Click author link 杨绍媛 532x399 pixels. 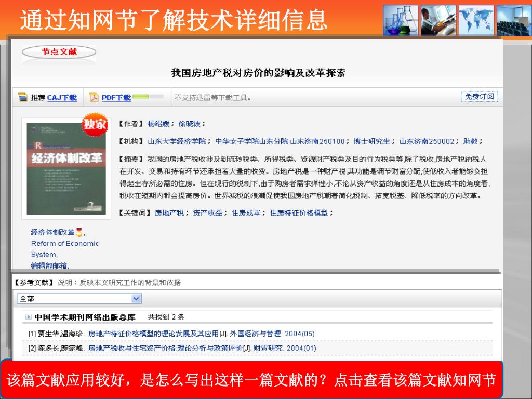click(x=158, y=124)
